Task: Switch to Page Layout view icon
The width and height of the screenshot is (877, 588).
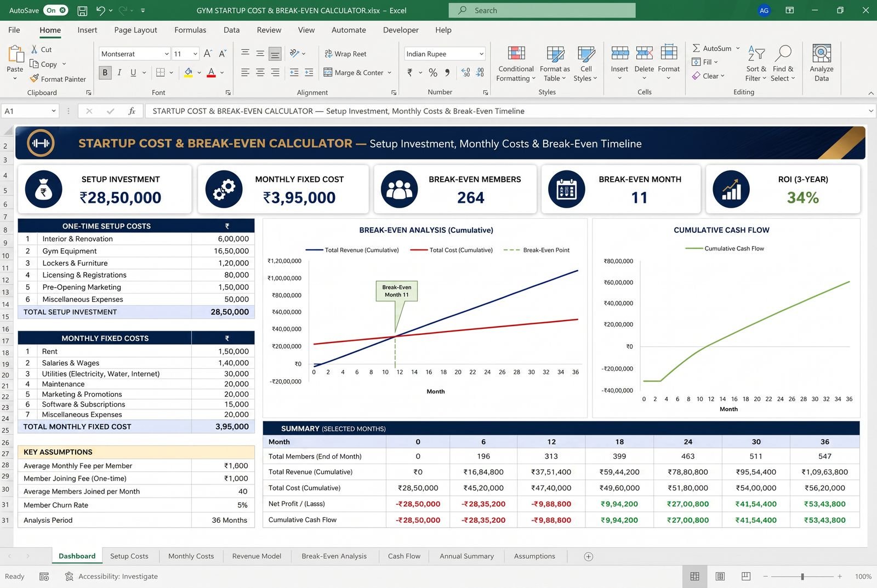Action: [x=720, y=576]
